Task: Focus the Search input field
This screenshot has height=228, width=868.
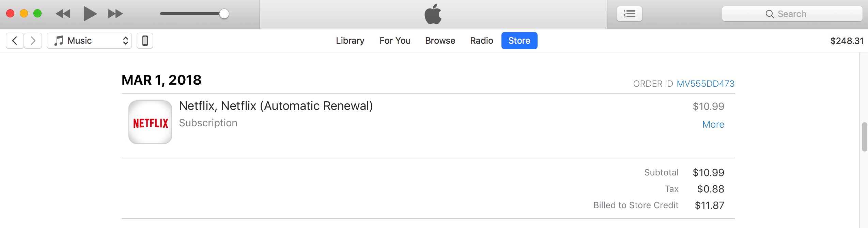Action: 792,14
